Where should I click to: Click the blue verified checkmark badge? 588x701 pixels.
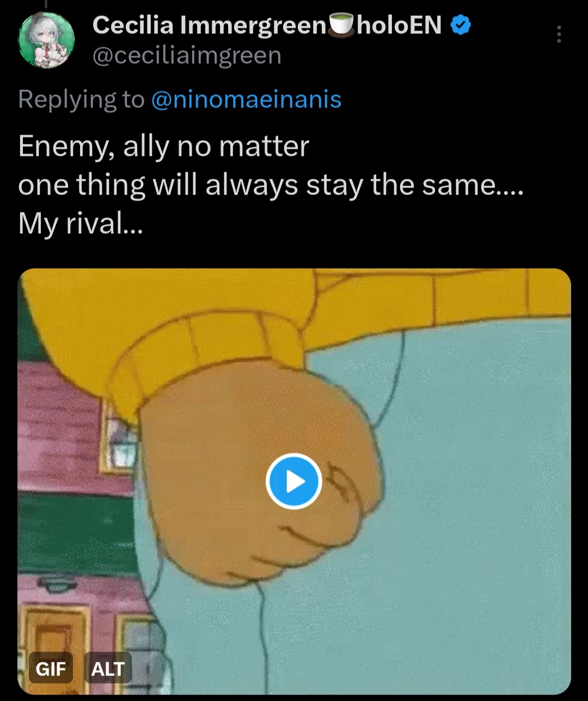[461, 25]
